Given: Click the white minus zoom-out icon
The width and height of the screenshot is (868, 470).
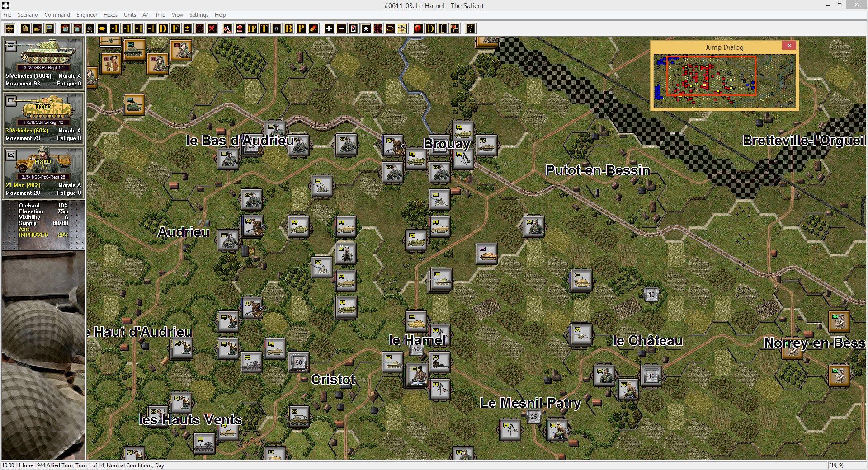Looking at the screenshot, I should point(341,28).
